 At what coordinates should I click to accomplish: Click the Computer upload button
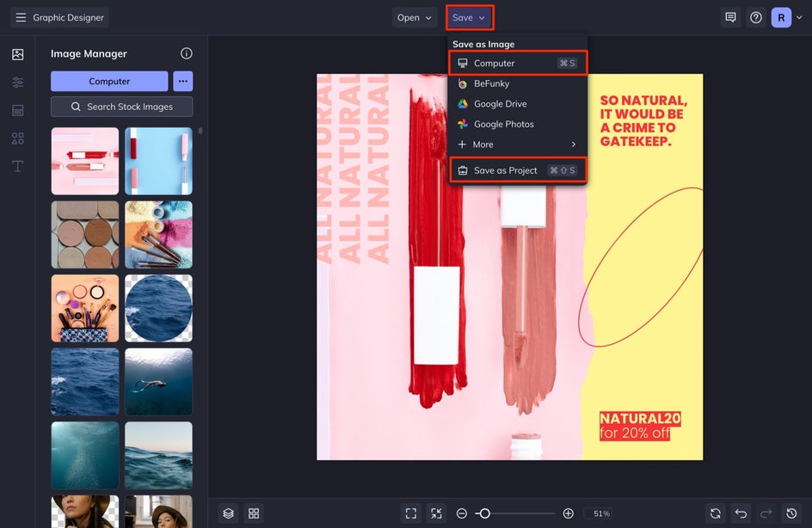point(109,81)
